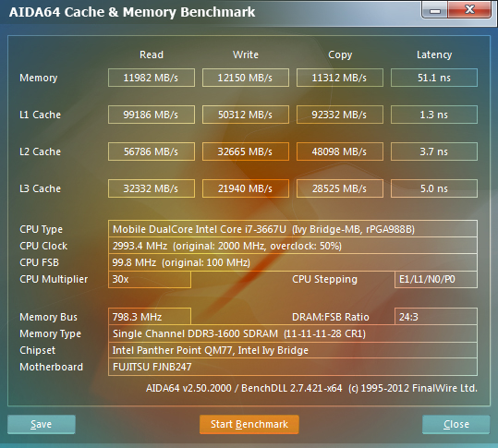Click the L3 Cache Latency 5.0 ns box
Viewport: 498px width, 448px height.
[x=434, y=188]
